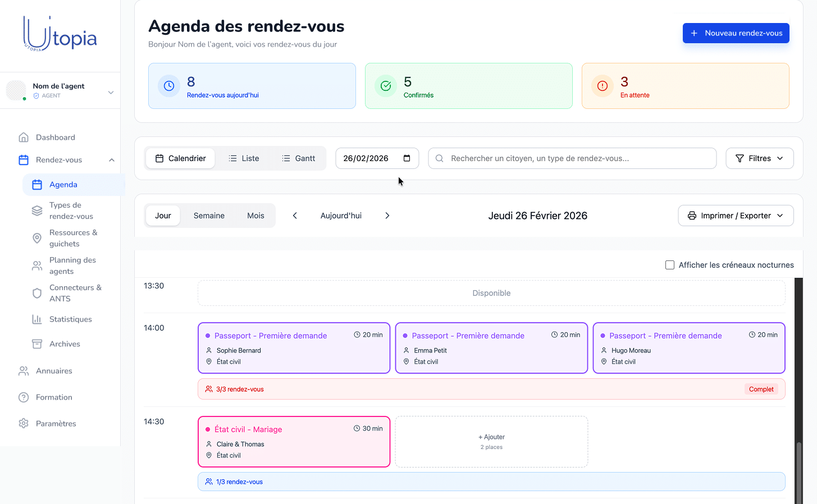Click the Agenda calendar icon in sidebar
Image resolution: width=817 pixels, height=504 pixels.
pyautogui.click(x=37, y=184)
